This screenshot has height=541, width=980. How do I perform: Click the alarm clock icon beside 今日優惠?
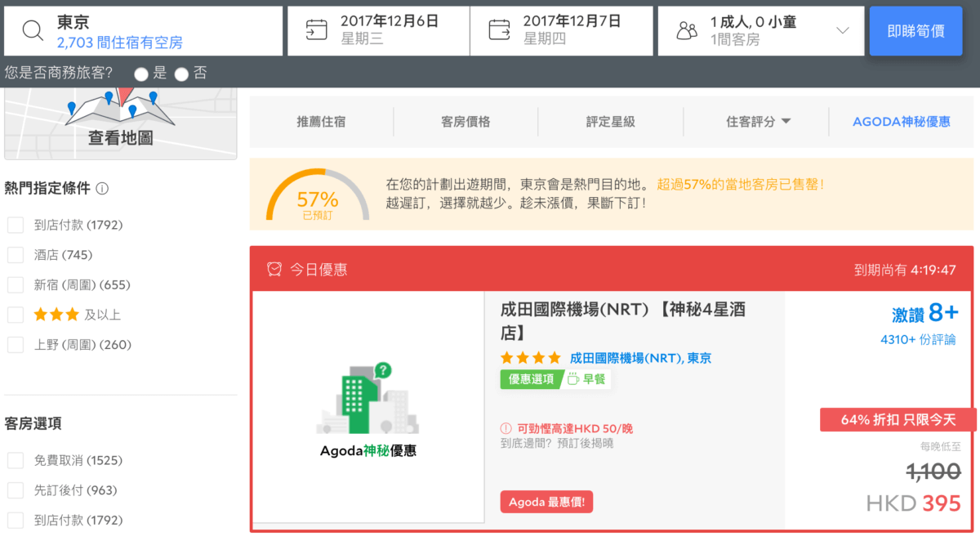[274, 270]
